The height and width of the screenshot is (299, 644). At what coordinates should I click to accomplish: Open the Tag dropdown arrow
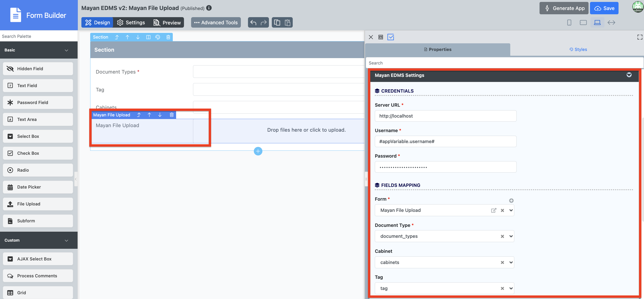click(511, 289)
